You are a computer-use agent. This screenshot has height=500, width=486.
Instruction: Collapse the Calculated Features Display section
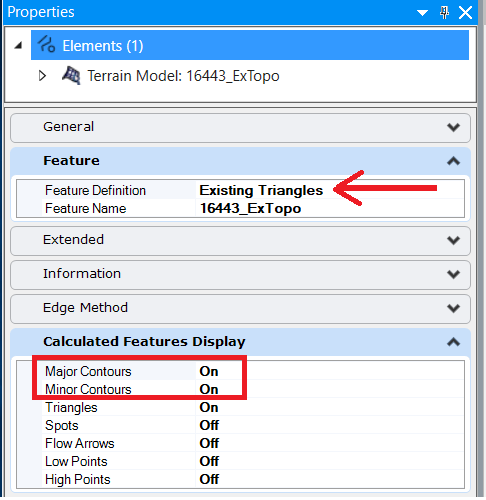coord(453,342)
